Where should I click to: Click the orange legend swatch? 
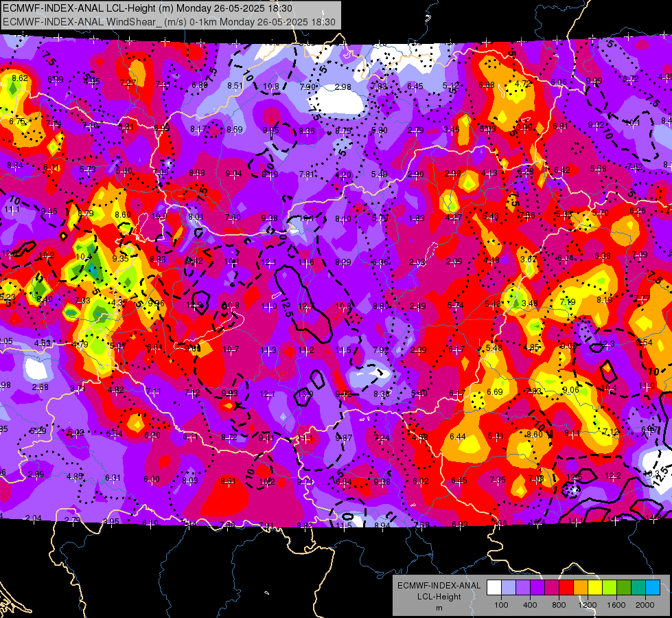[x=581, y=588]
